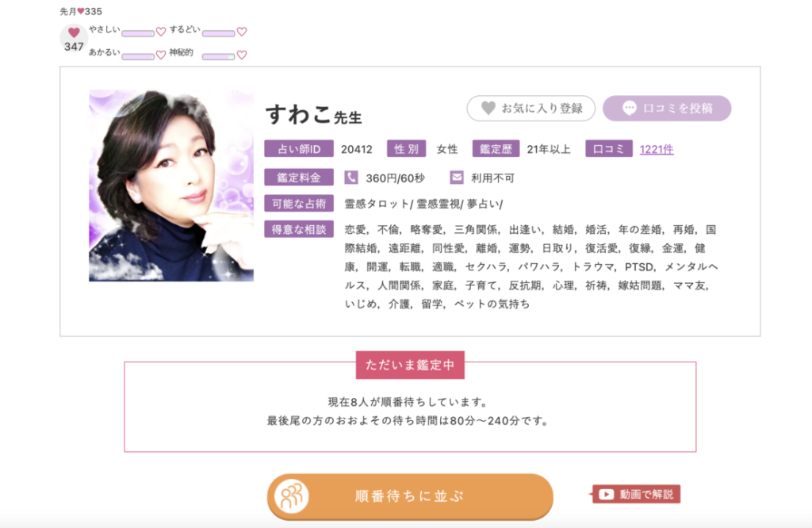
Task: Open the 動画で解説 video link
Action: pos(637,495)
